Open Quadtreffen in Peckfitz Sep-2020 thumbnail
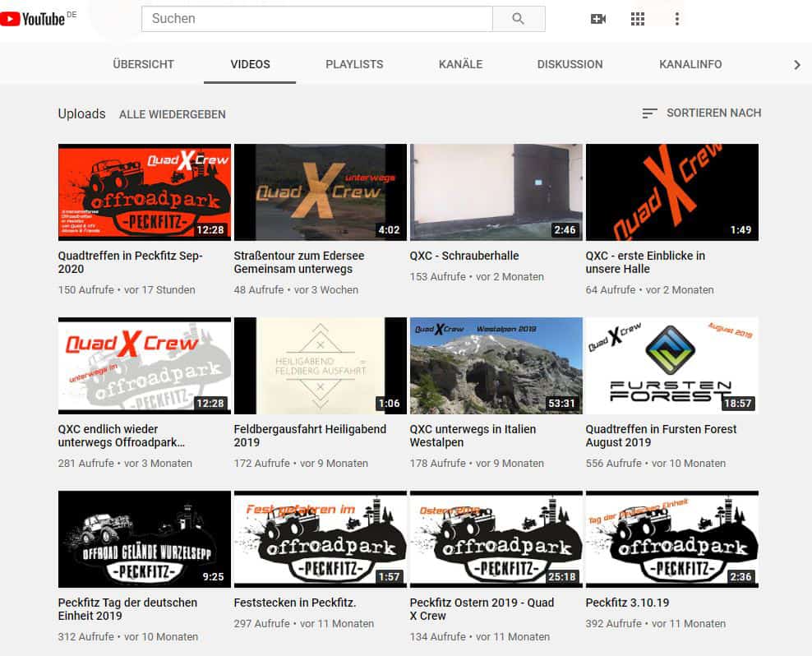The height and width of the screenshot is (656, 812). (145, 192)
